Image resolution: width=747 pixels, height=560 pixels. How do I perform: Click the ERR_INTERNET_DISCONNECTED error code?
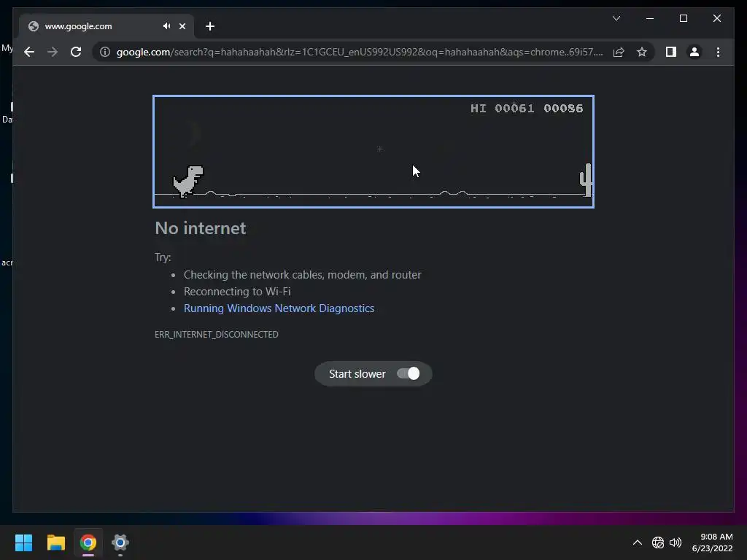tap(216, 334)
